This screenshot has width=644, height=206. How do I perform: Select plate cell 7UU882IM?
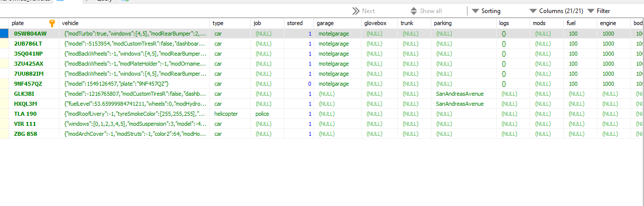(x=34, y=74)
